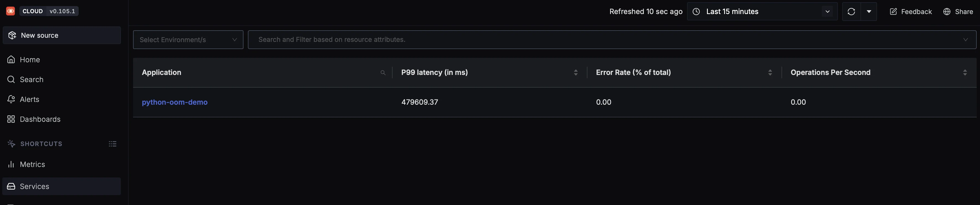The height and width of the screenshot is (205, 980).
Task: Click the Shortcuts list icon
Action: click(x=112, y=144)
